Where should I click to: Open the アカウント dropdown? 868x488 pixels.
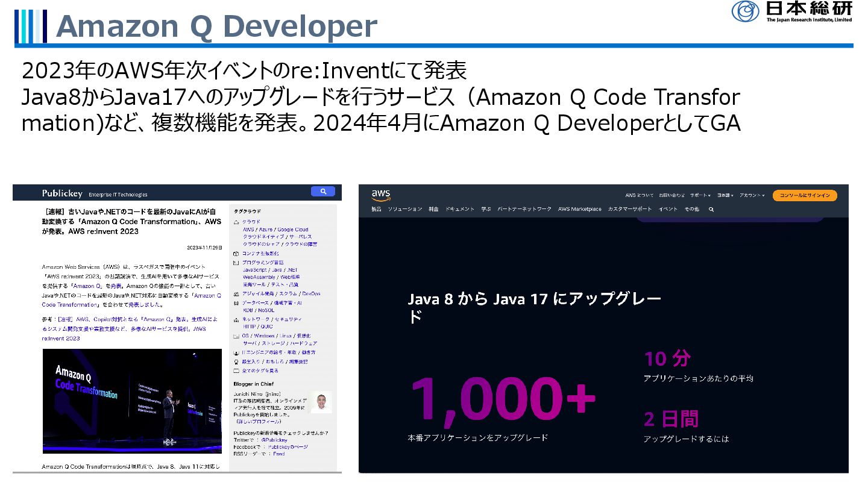pyautogui.click(x=752, y=195)
